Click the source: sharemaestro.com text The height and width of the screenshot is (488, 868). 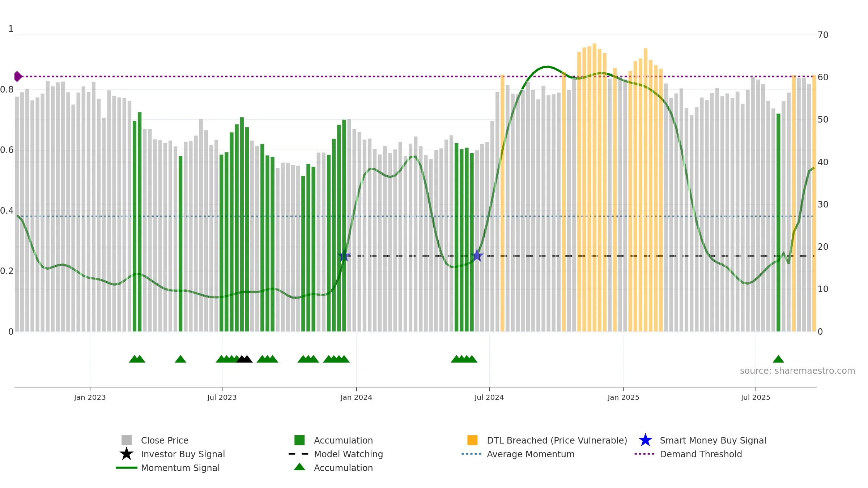(x=797, y=371)
